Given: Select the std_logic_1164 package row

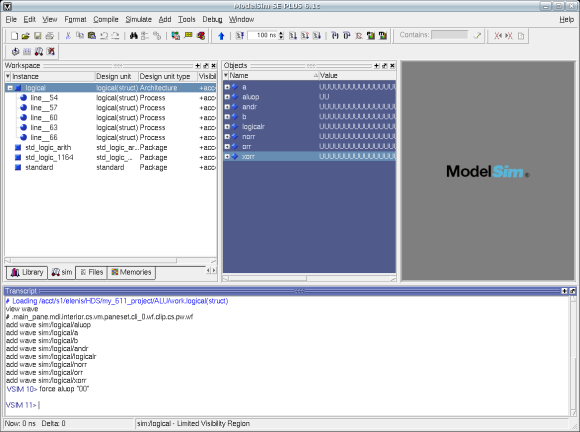Looking at the screenshot, I should tap(110, 158).
